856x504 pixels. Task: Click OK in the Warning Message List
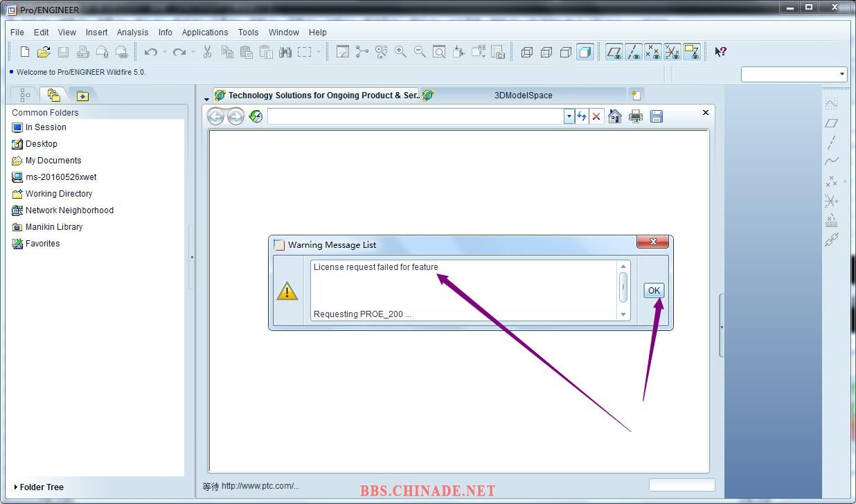pos(654,290)
